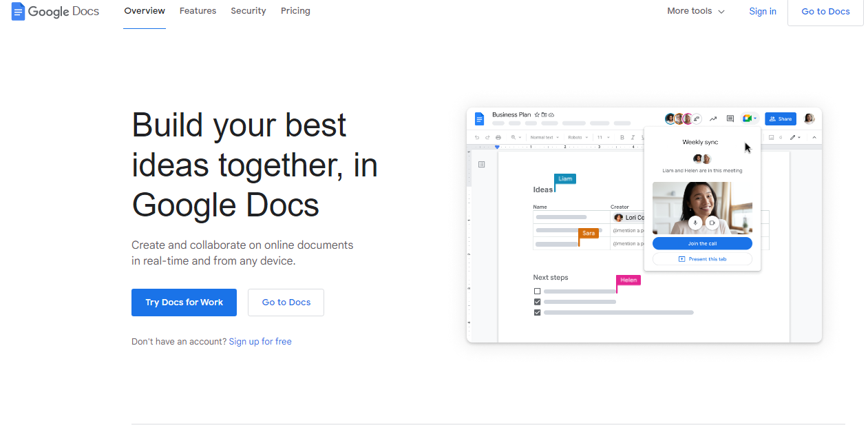Collapse toolbar with the up chevron
This screenshot has height=430, width=868.
[814, 137]
